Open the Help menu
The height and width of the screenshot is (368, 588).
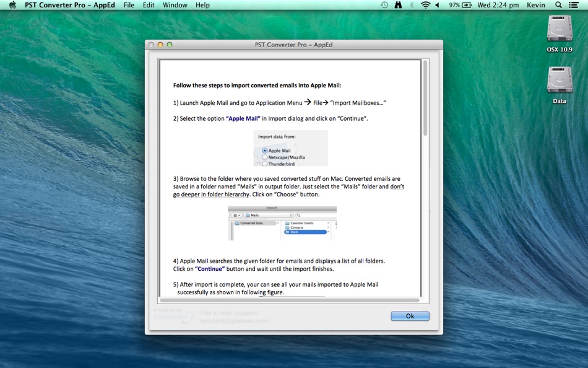pos(202,5)
